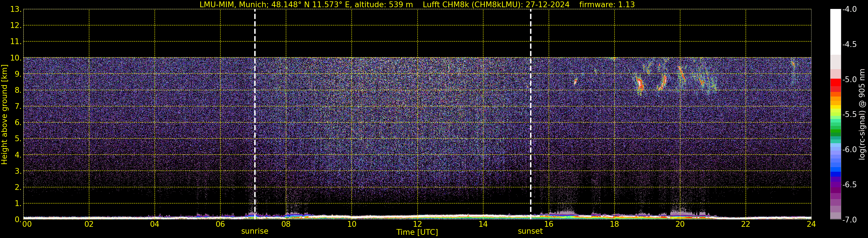Click height-axis tick label '13.'
Image resolution: width=868 pixels, height=238 pixels.
[x=16, y=10]
